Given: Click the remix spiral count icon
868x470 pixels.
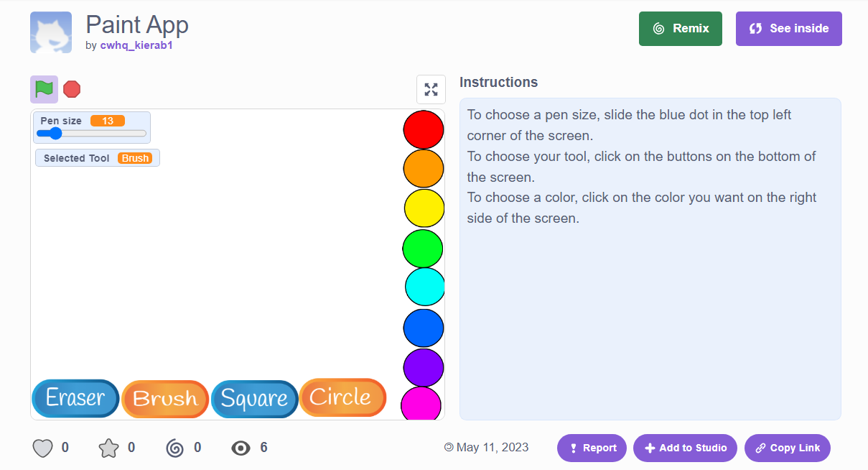Looking at the screenshot, I should pos(174,448).
